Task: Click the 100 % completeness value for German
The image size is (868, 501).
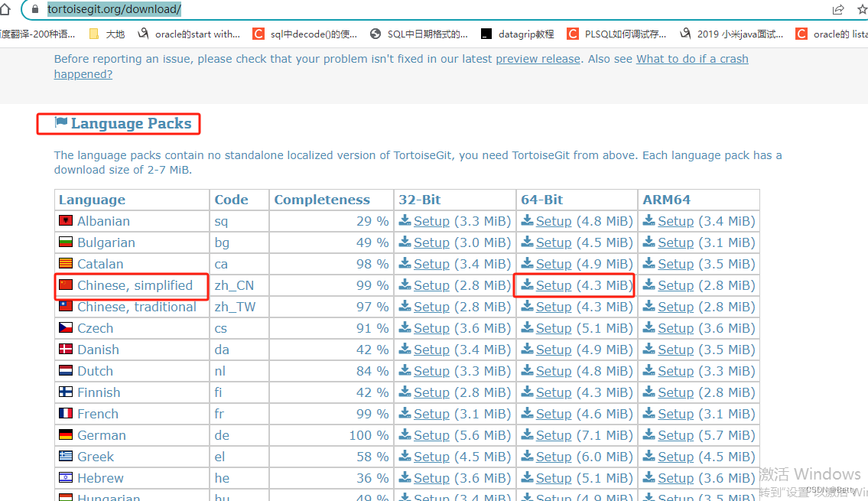Action: tap(369, 435)
